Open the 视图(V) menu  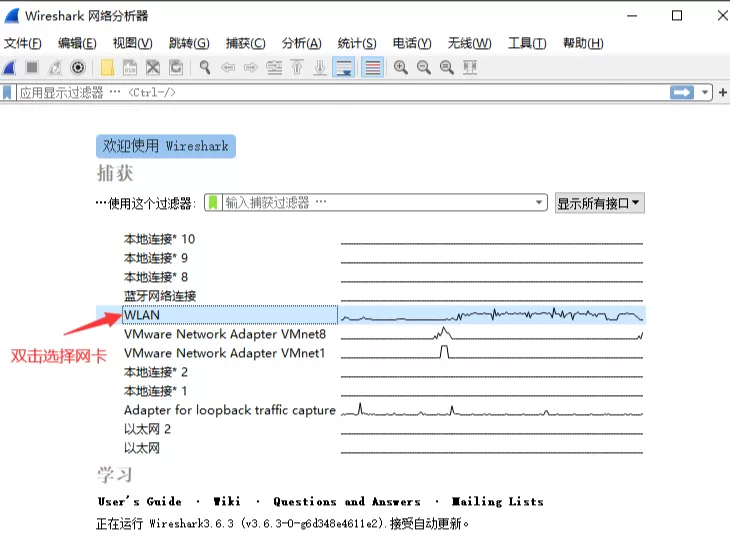[133, 43]
